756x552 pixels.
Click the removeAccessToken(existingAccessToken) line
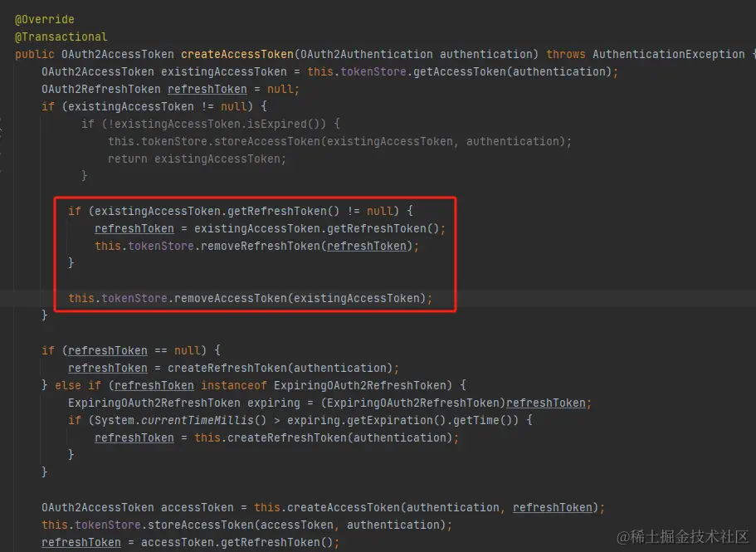click(x=251, y=299)
